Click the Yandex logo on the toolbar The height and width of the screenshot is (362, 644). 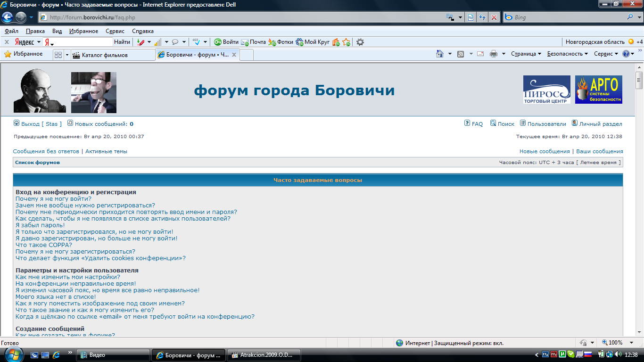coord(25,42)
